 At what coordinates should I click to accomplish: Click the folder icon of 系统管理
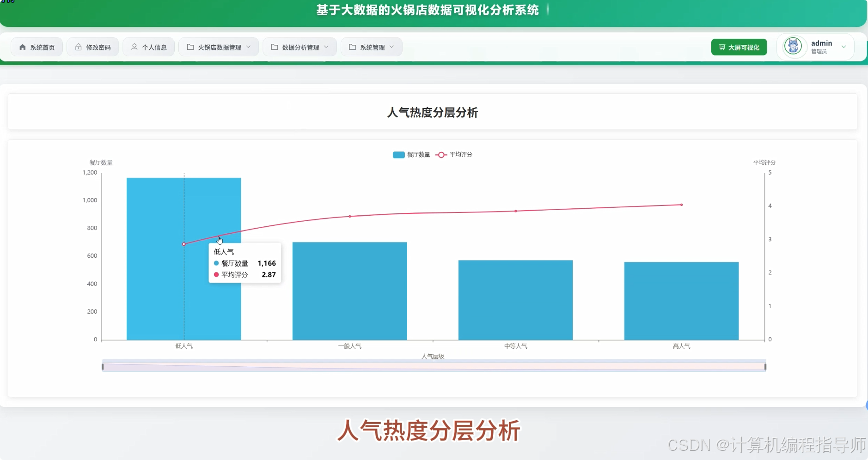353,47
